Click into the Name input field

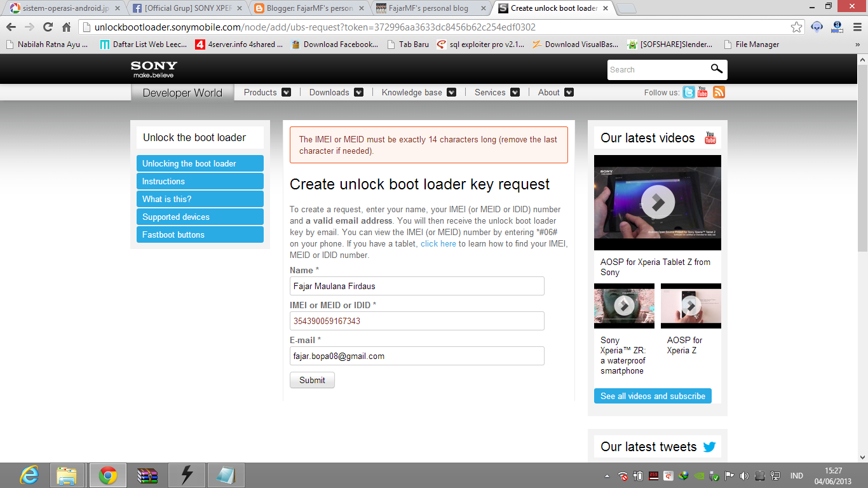(x=417, y=286)
